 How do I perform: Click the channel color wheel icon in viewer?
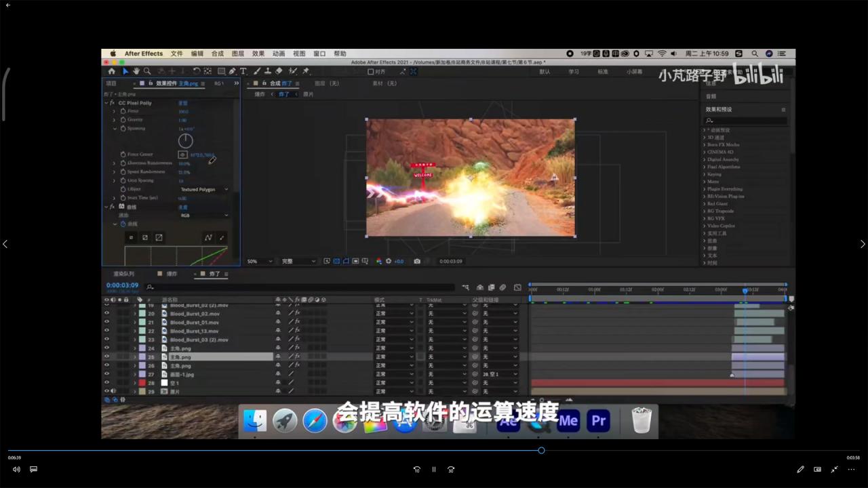[x=378, y=261]
